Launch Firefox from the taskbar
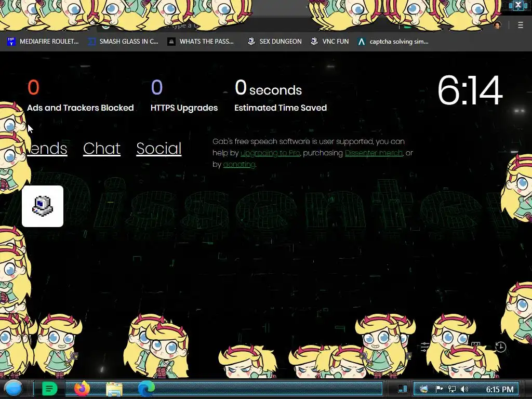Screen dimensions: 532x399 click(x=82, y=389)
